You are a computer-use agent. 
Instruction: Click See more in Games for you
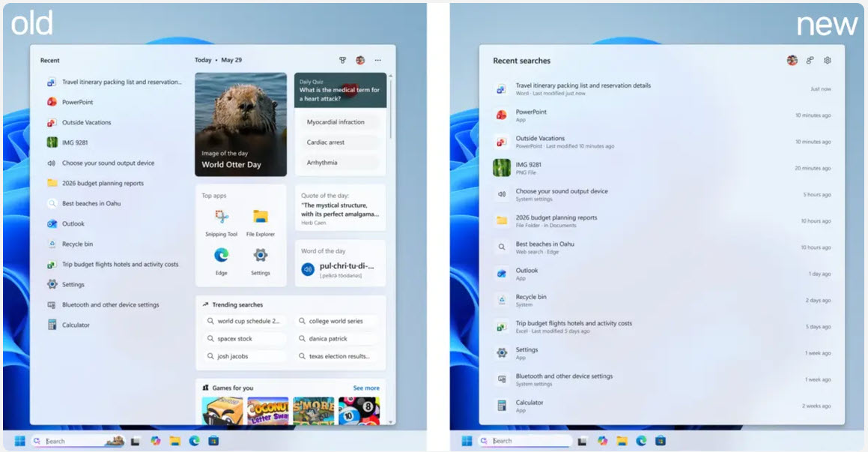coord(366,388)
